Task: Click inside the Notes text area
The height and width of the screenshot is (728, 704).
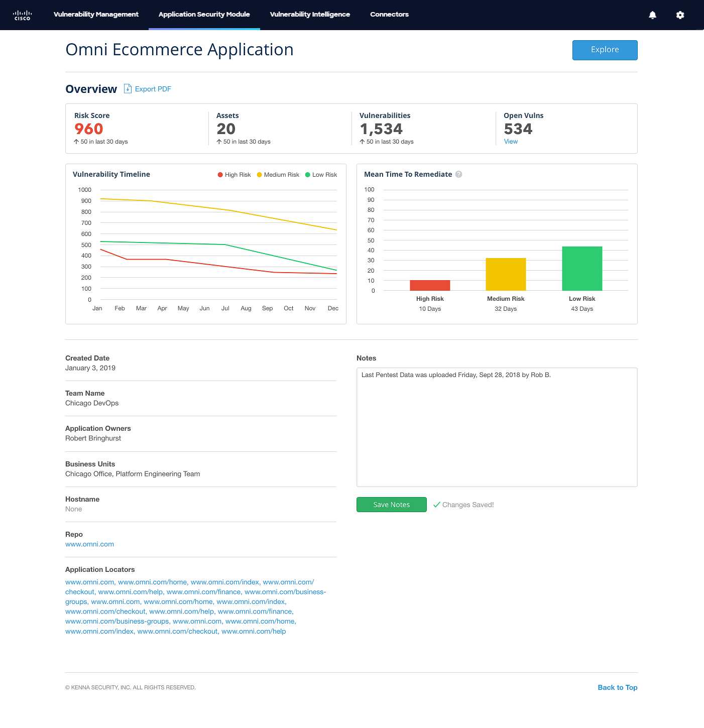Action: click(x=497, y=427)
